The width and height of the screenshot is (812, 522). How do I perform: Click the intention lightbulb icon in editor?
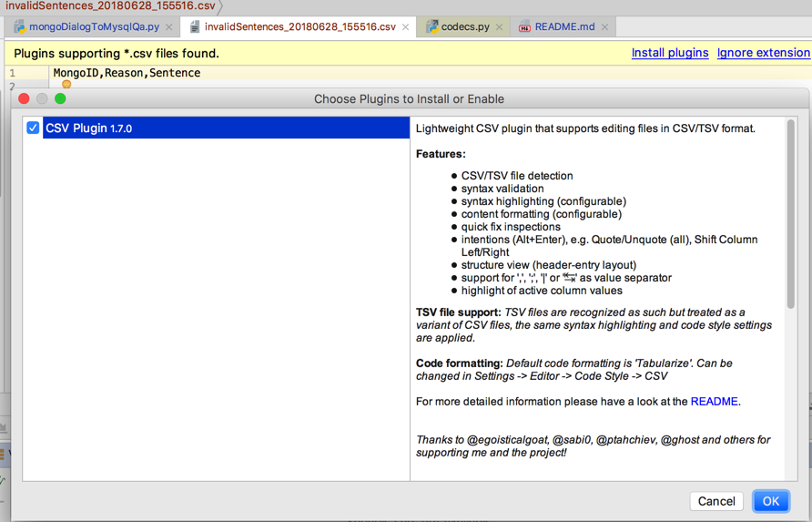(66, 85)
